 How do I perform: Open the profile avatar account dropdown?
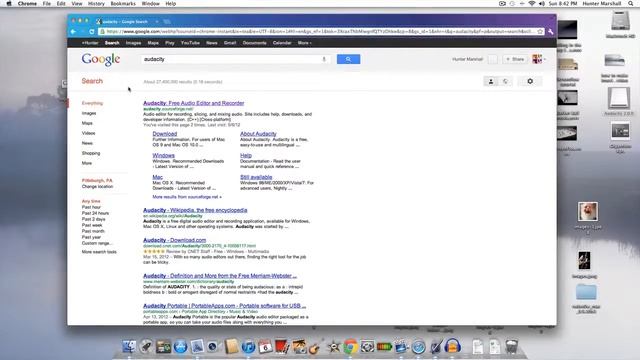(x=538, y=59)
